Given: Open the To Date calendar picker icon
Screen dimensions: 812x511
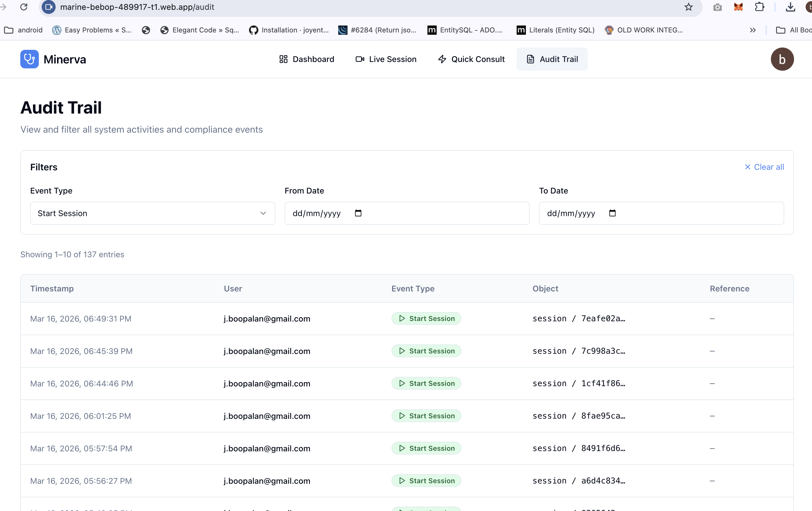Looking at the screenshot, I should click(x=612, y=213).
